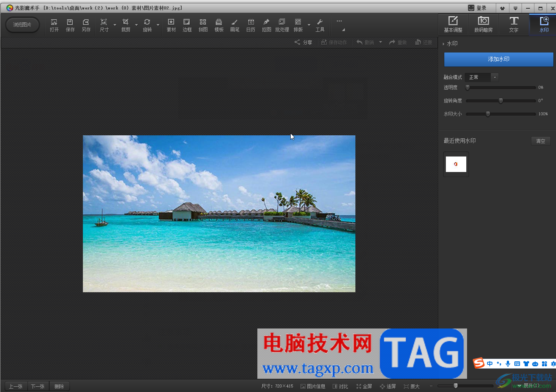Image resolution: width=556 pixels, height=392 pixels.
Task: Click the 撤销 (Undo) button
Action: tap(365, 42)
